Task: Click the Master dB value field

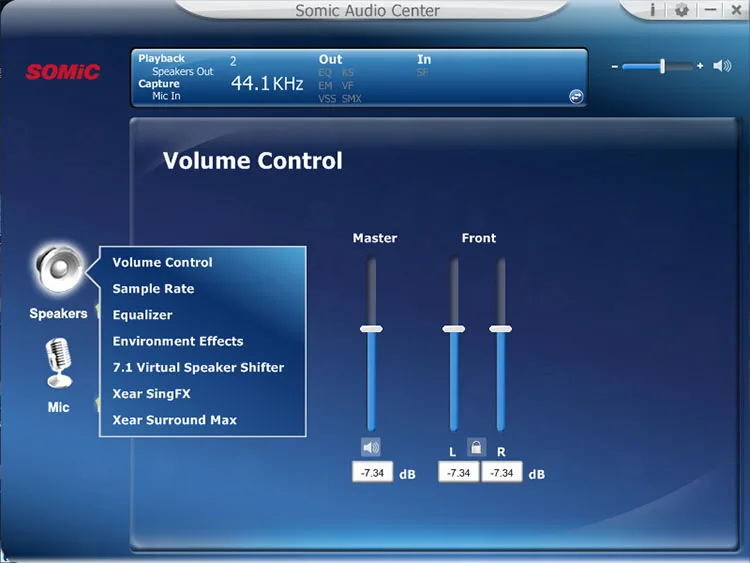Action: pos(373,473)
